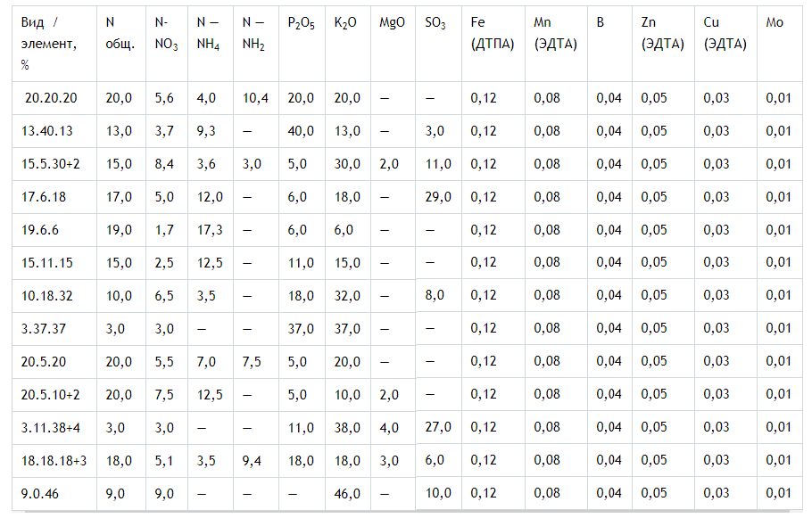This screenshot has width=812, height=518.
Task: Select the Mo column header
Action: pos(775,22)
